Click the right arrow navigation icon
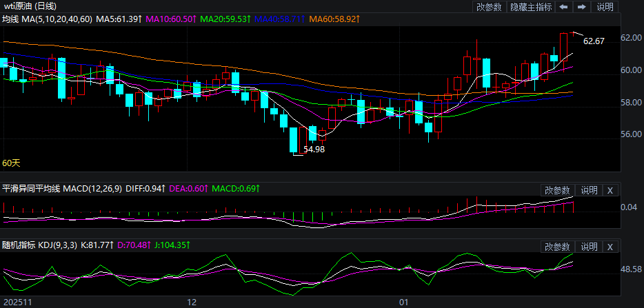Image resolution: width=644 pixels, height=308 pixels. point(582,7)
